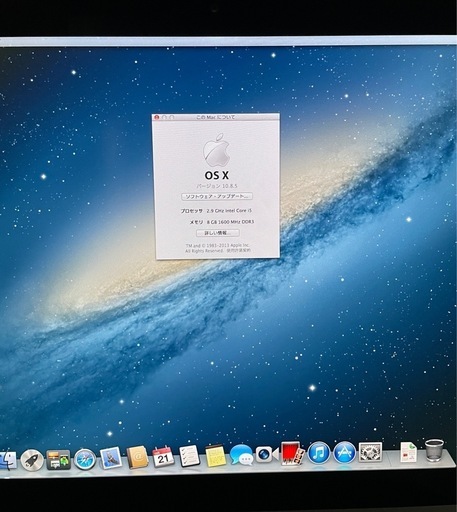
Task: Open Messages speech bubble icon
Action: [241, 455]
